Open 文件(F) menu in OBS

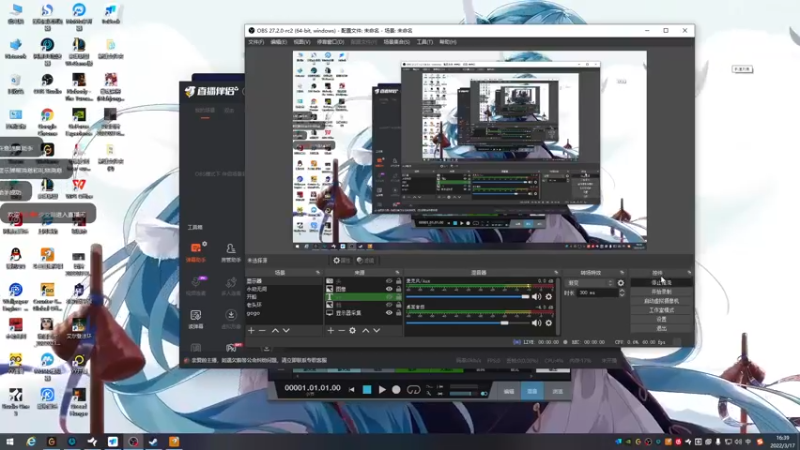pyautogui.click(x=256, y=42)
